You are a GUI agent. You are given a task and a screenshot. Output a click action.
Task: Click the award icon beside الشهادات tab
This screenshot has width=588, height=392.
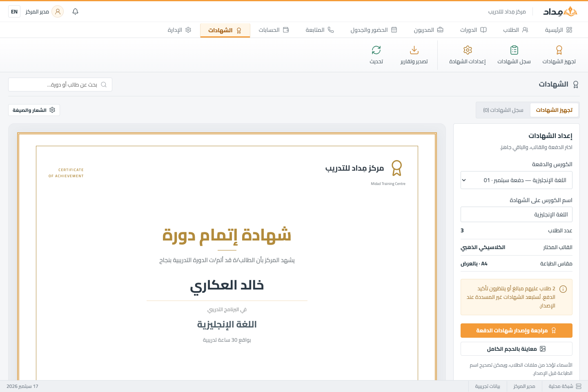tap(239, 30)
